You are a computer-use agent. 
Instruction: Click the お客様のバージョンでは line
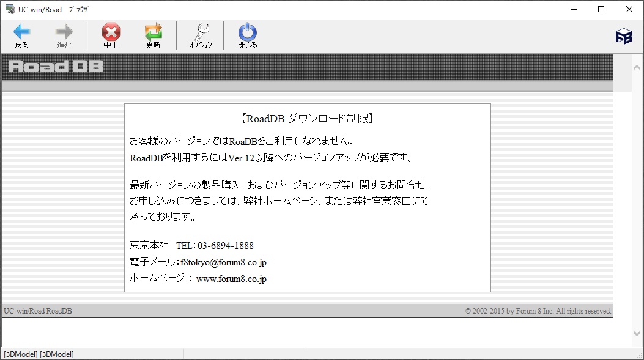(x=242, y=141)
